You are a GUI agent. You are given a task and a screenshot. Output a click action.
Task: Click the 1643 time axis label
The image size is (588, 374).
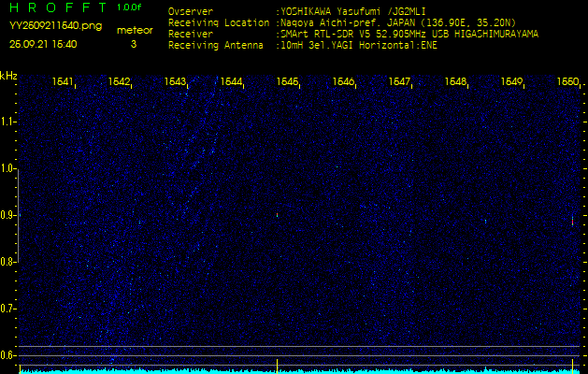(x=175, y=82)
